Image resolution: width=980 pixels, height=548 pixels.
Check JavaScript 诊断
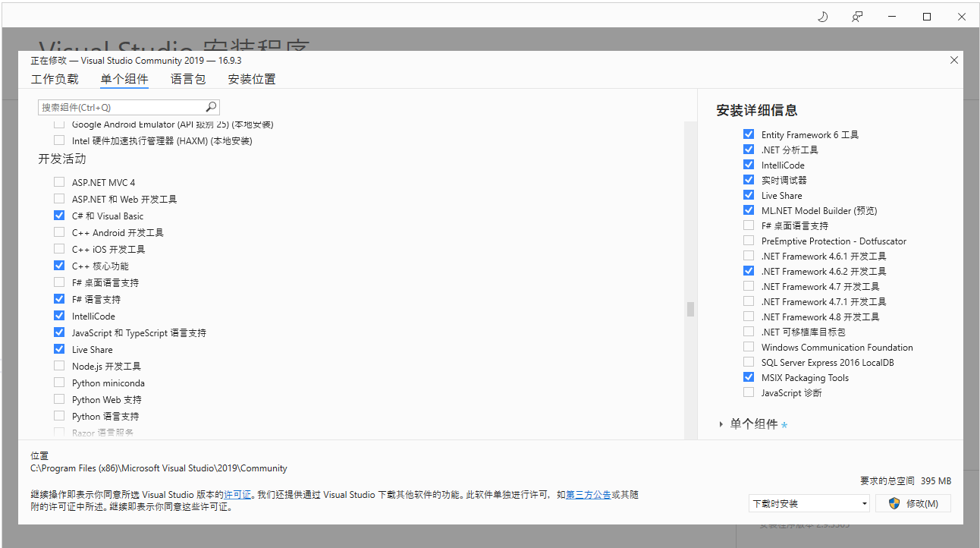coord(749,392)
